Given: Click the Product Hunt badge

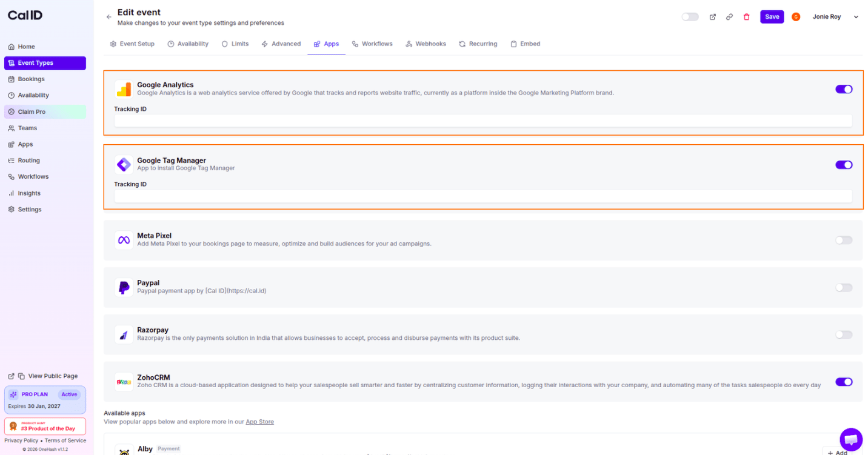Looking at the screenshot, I should pyautogui.click(x=45, y=426).
